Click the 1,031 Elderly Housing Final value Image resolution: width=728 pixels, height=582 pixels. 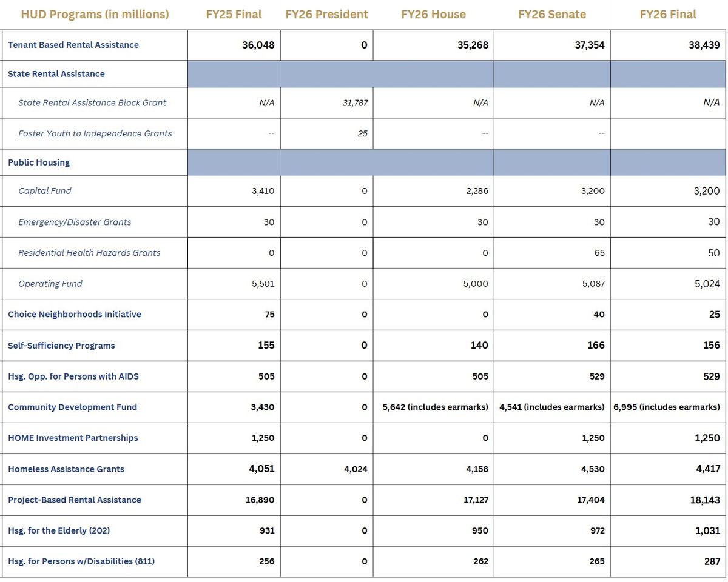coord(707,530)
